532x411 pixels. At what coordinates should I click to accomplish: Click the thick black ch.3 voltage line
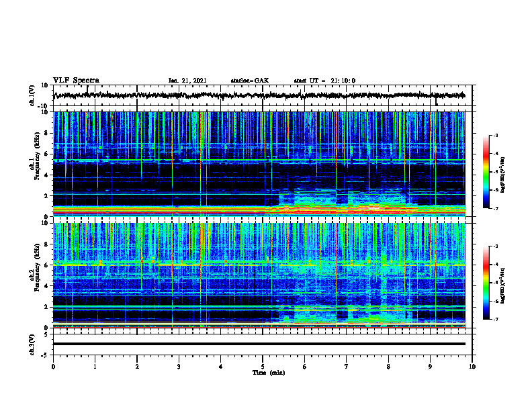pos(259,344)
